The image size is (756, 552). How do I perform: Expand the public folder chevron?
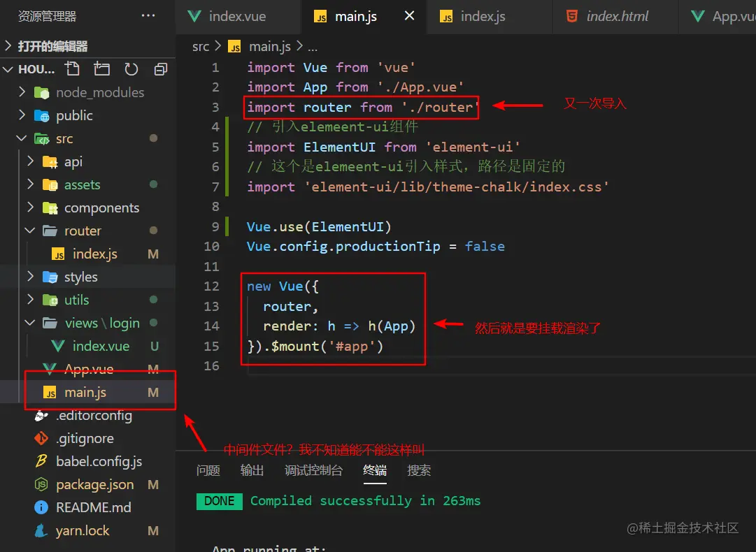coord(22,115)
